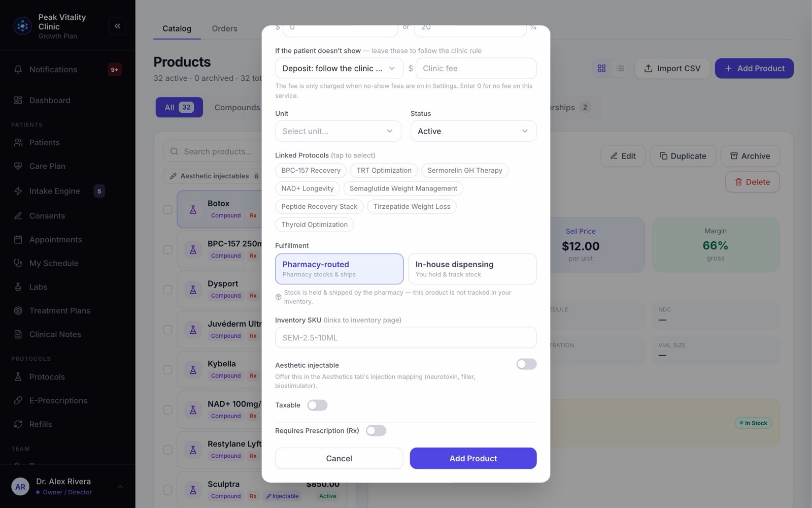
Task: Open the Select unit dropdown
Action: [x=338, y=131]
